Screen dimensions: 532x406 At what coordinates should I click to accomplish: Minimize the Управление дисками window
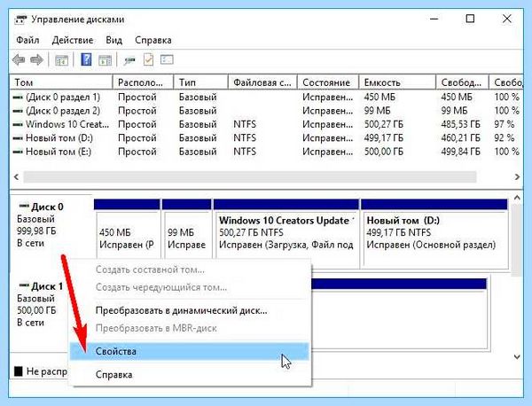(434, 19)
